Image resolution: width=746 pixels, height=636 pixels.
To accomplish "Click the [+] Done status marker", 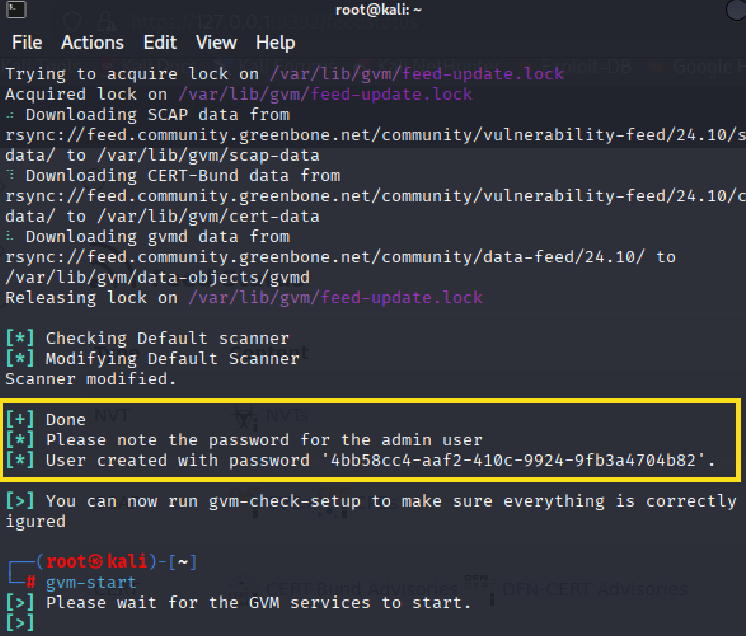I will (x=20, y=420).
